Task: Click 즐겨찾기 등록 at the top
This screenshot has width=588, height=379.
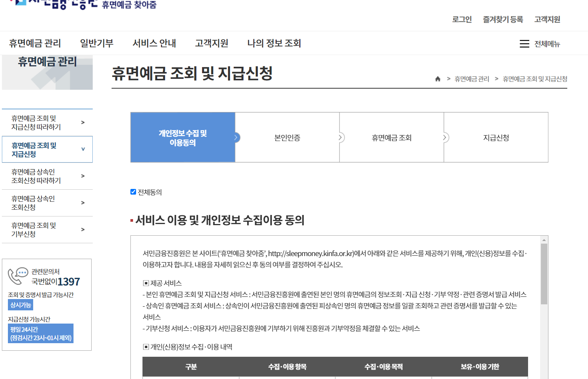Action: [503, 19]
